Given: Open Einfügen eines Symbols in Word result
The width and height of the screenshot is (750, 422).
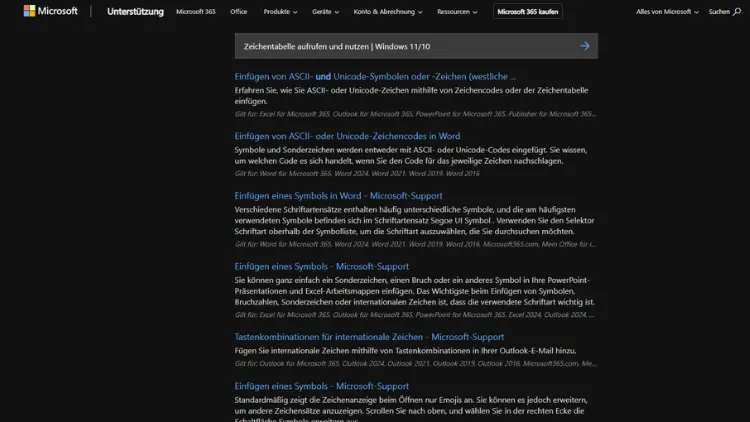Looking at the screenshot, I should [338, 195].
